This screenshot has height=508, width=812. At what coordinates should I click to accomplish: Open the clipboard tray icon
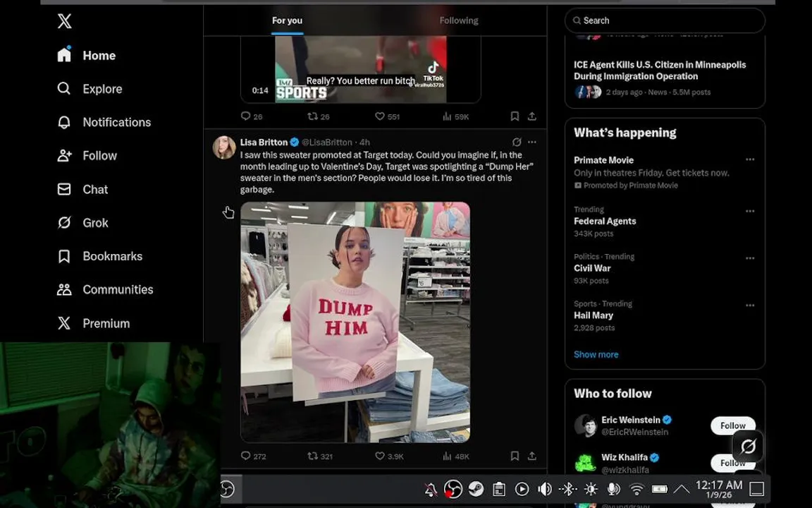[x=499, y=489]
